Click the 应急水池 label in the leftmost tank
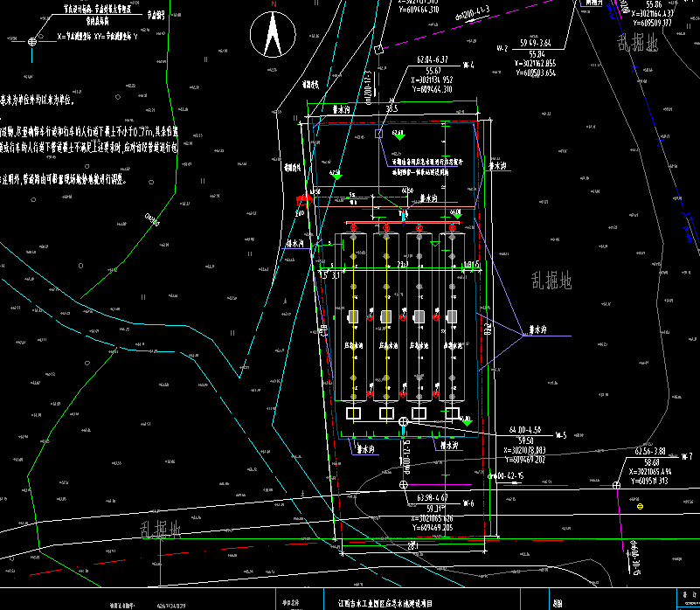 (x=353, y=345)
